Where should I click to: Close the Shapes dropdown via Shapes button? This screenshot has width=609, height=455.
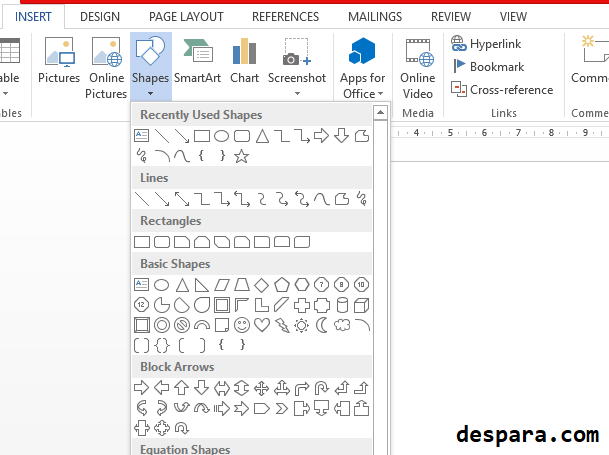150,66
